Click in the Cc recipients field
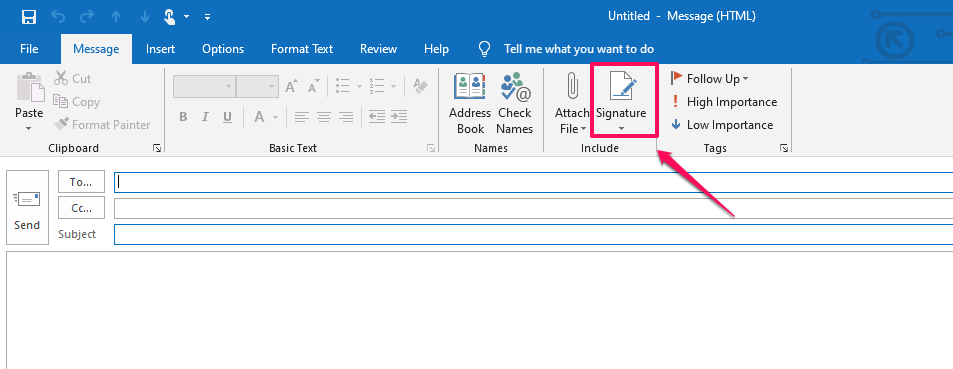953x369 pixels. (x=534, y=208)
